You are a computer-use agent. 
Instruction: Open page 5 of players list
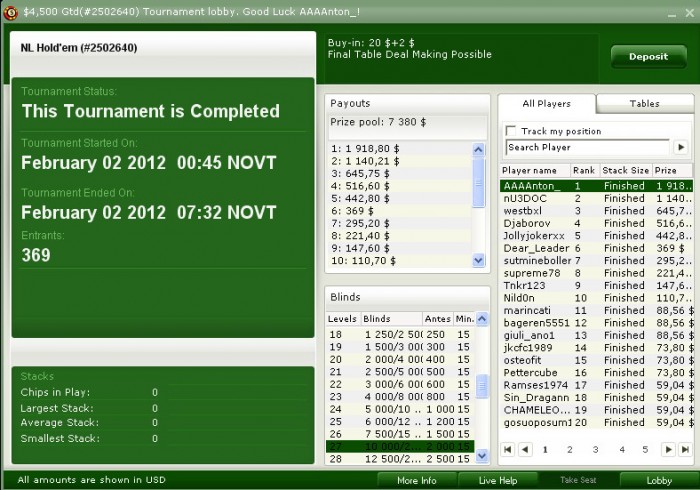(645, 449)
